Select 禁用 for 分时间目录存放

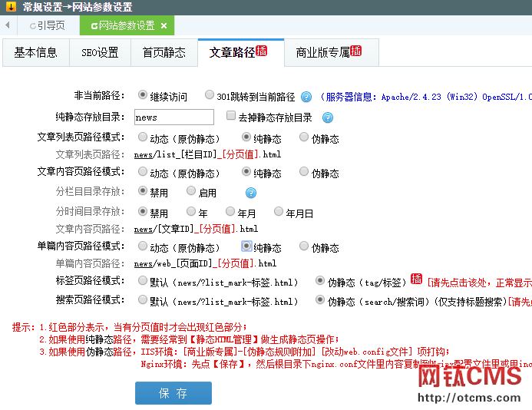pyautogui.click(x=143, y=211)
